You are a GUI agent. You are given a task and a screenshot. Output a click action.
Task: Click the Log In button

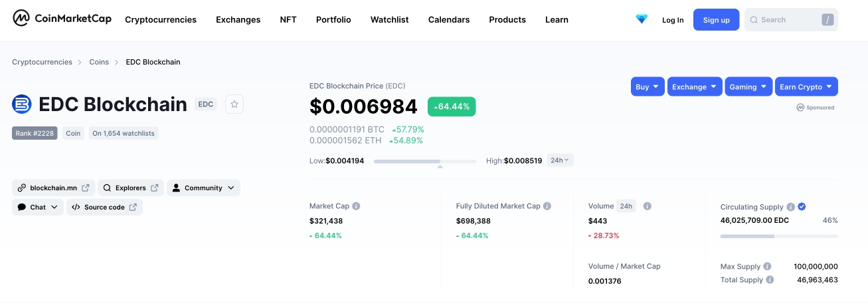pos(673,20)
